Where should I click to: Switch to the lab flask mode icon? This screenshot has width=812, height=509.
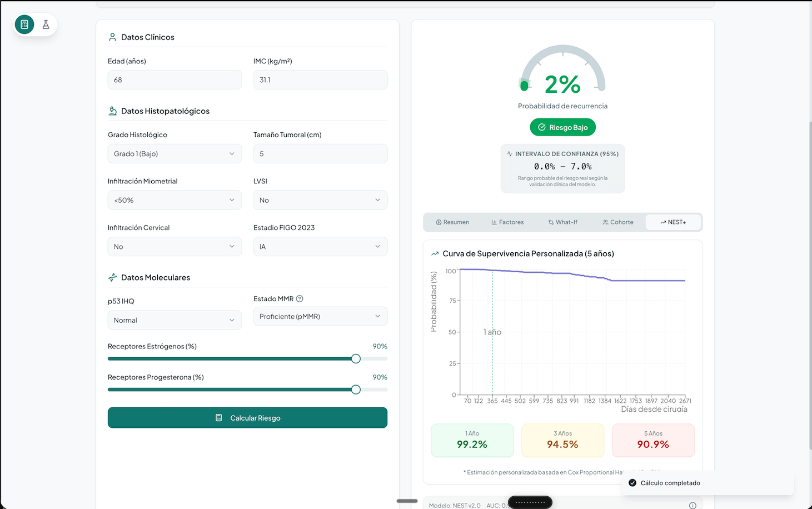pos(46,24)
